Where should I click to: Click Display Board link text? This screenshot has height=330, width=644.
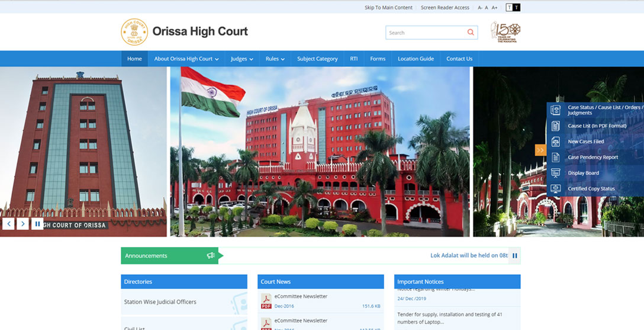pyautogui.click(x=583, y=173)
